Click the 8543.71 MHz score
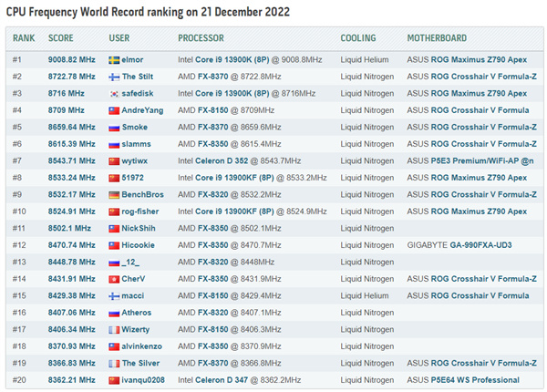547x392 pixels. (x=71, y=160)
